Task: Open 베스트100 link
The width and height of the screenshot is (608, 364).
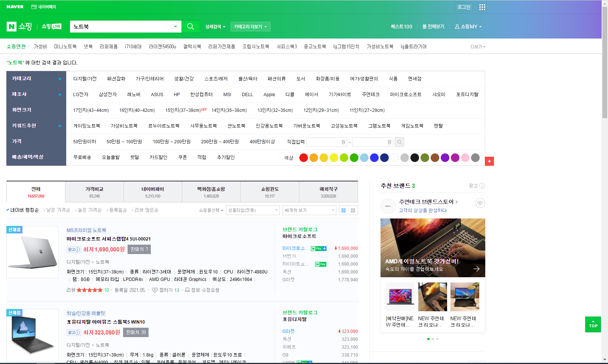Action: tap(401, 27)
